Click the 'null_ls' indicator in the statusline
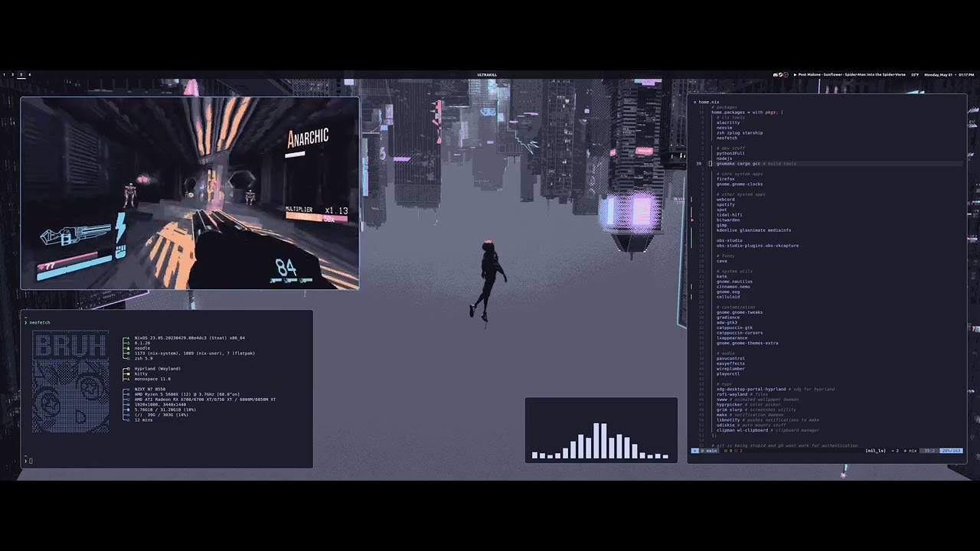The width and height of the screenshot is (980, 551). click(x=875, y=451)
